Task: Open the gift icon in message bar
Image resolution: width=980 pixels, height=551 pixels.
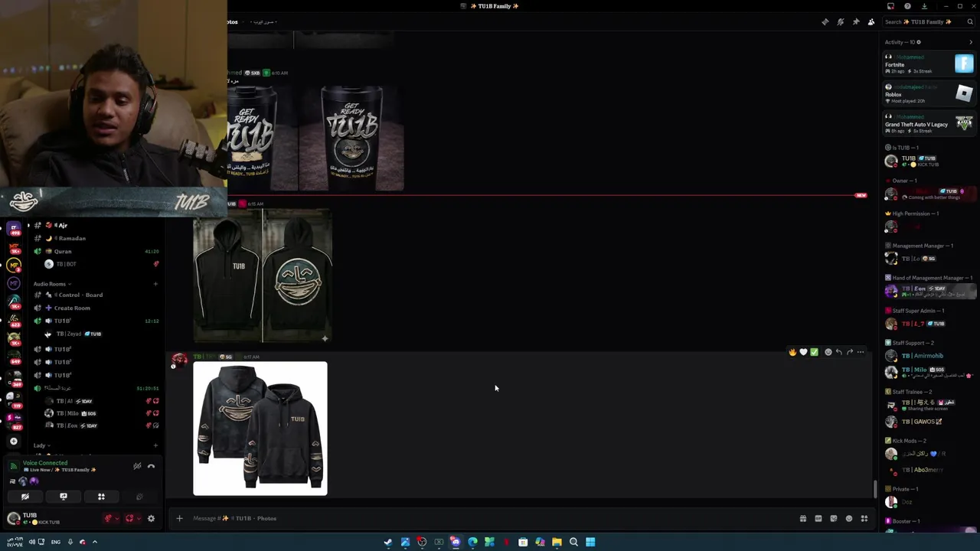Action: tap(803, 518)
